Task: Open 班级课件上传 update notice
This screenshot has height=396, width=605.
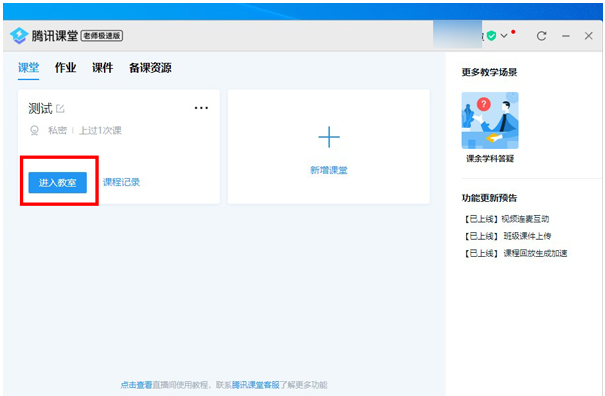Action: [x=508, y=236]
